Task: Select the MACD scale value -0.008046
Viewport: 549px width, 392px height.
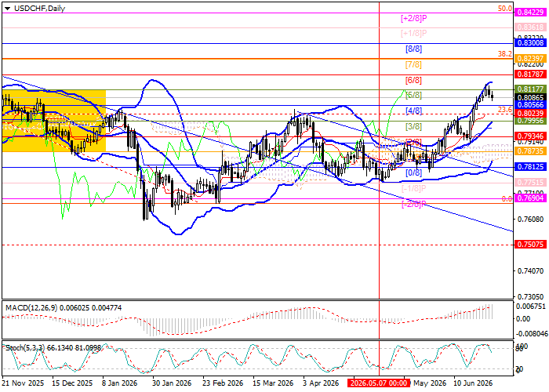Action: tap(530, 334)
